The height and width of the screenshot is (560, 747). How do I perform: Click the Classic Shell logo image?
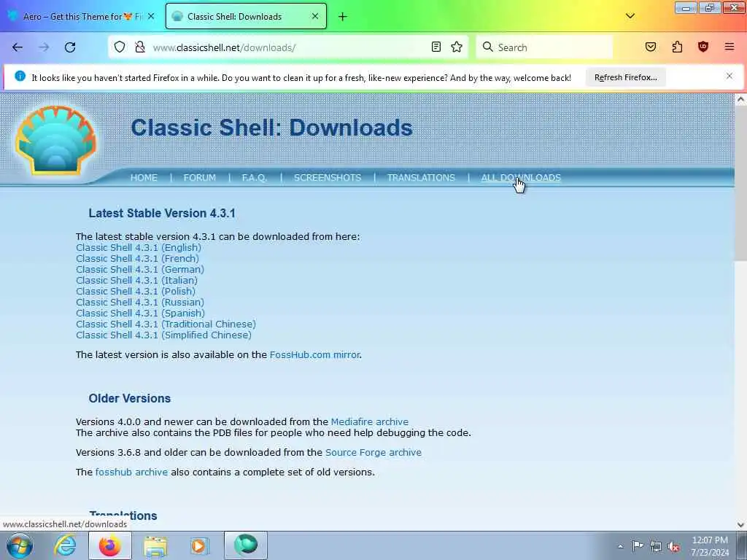tap(55, 141)
